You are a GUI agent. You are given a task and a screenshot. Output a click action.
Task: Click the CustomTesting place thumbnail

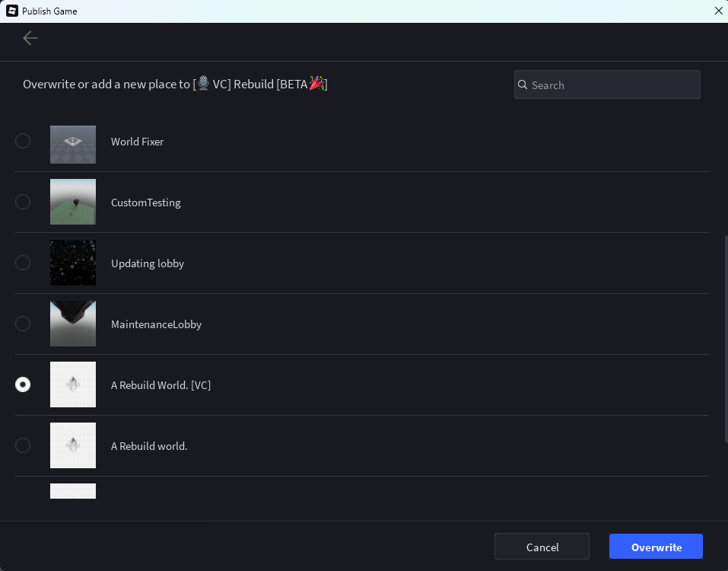[x=72, y=202]
